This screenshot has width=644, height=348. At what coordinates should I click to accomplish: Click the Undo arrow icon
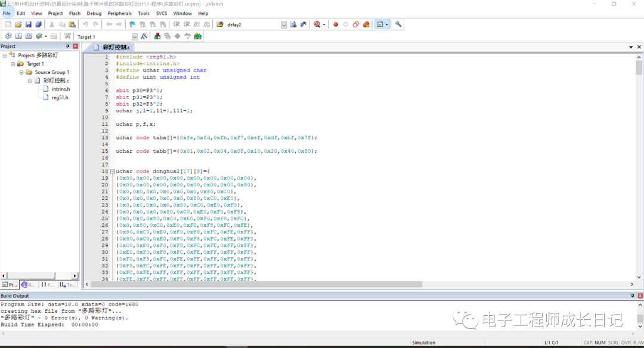(x=85, y=24)
